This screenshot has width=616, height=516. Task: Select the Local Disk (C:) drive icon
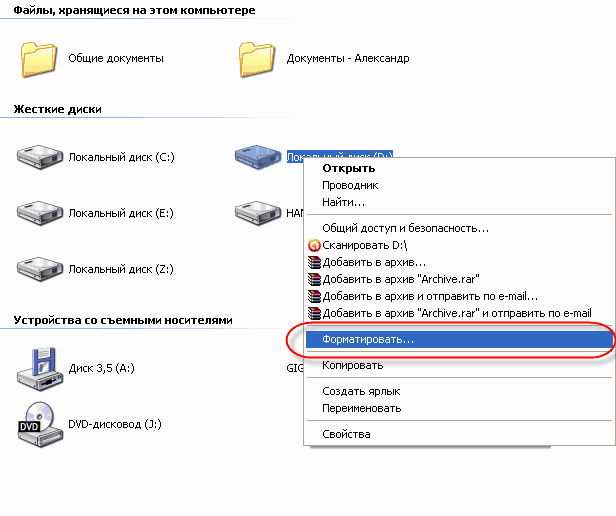point(40,157)
